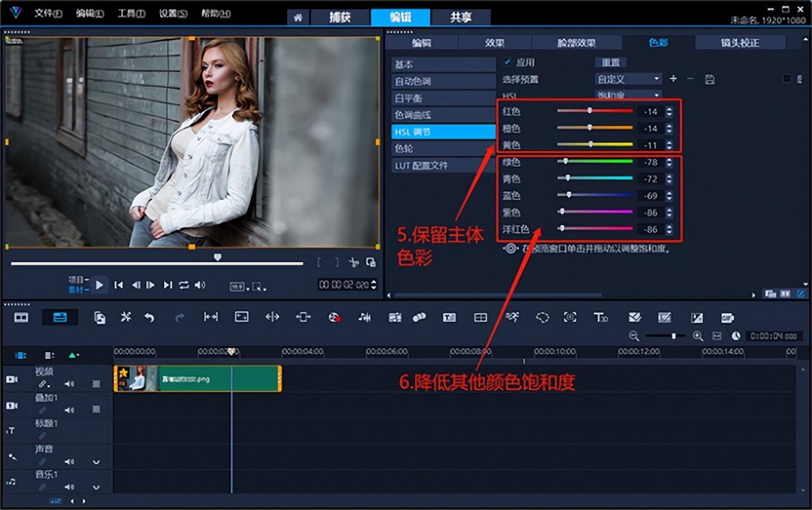Save the color preset with disk icon
The image size is (812, 510).
coord(709,79)
